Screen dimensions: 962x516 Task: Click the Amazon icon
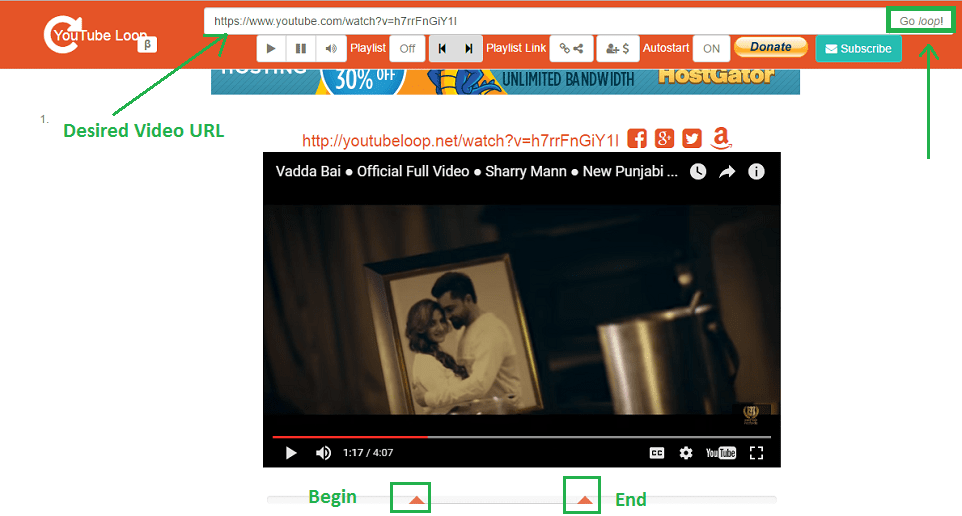pyautogui.click(x=721, y=138)
